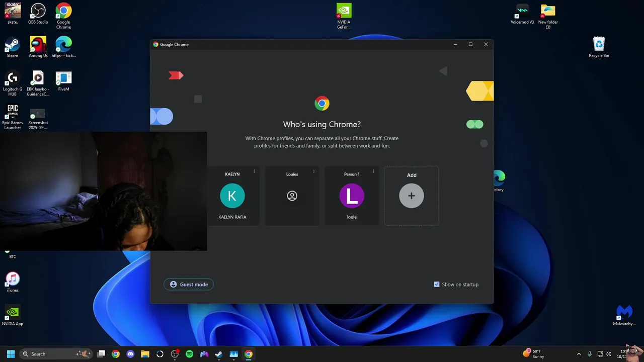
Task: Select the KAELYN profile avatar
Action: [x=232, y=196]
